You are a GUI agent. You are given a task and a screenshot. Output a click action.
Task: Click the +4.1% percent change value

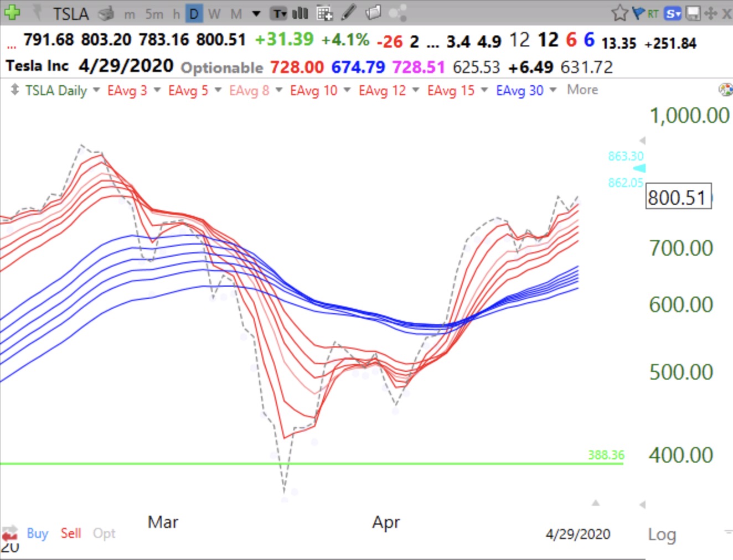(345, 40)
